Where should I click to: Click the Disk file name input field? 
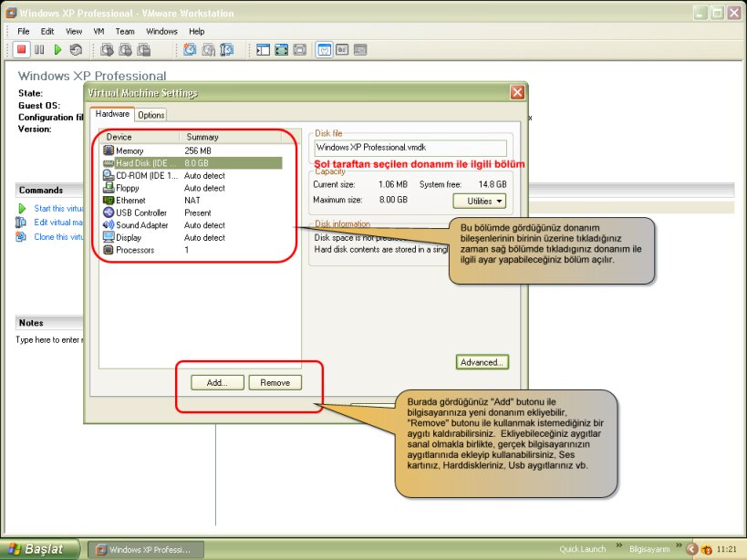(410, 148)
